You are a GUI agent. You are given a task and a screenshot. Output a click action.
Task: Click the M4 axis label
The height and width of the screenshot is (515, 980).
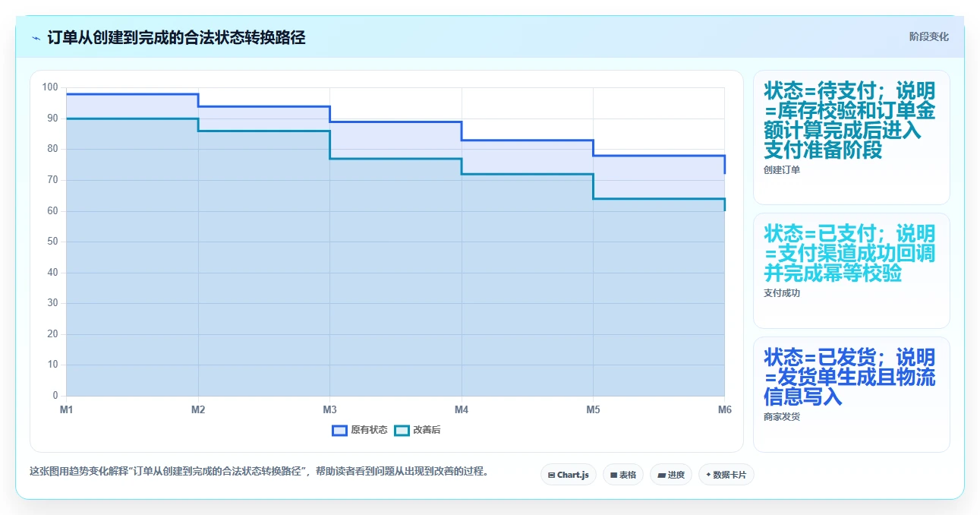[x=462, y=409]
